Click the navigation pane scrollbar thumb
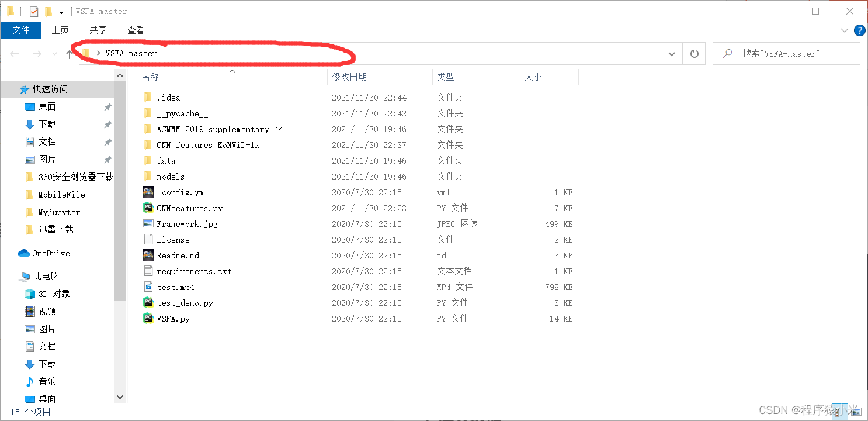This screenshot has width=868, height=421. tap(120, 191)
